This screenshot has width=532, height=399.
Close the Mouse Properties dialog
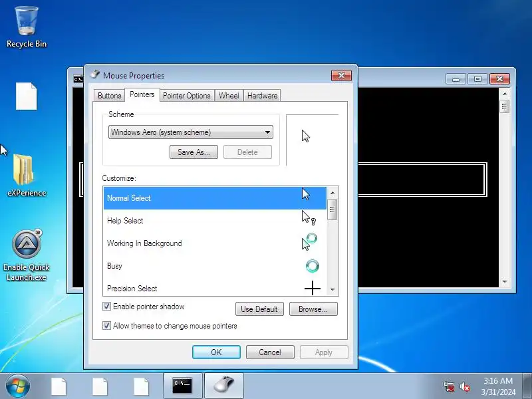coord(341,75)
